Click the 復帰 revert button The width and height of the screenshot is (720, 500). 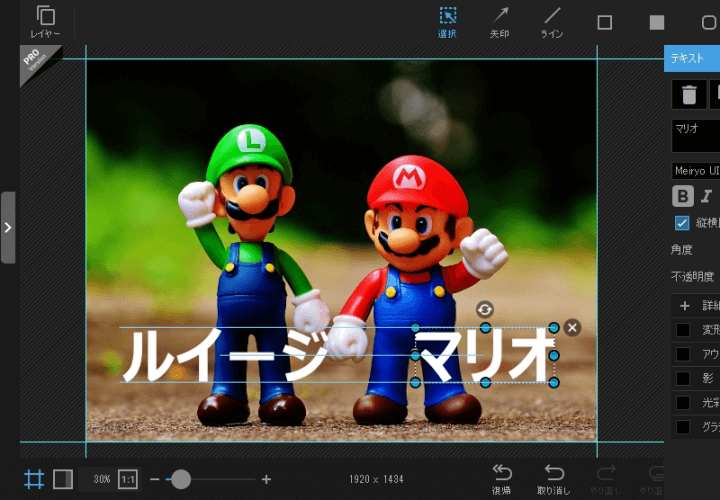pos(501,479)
